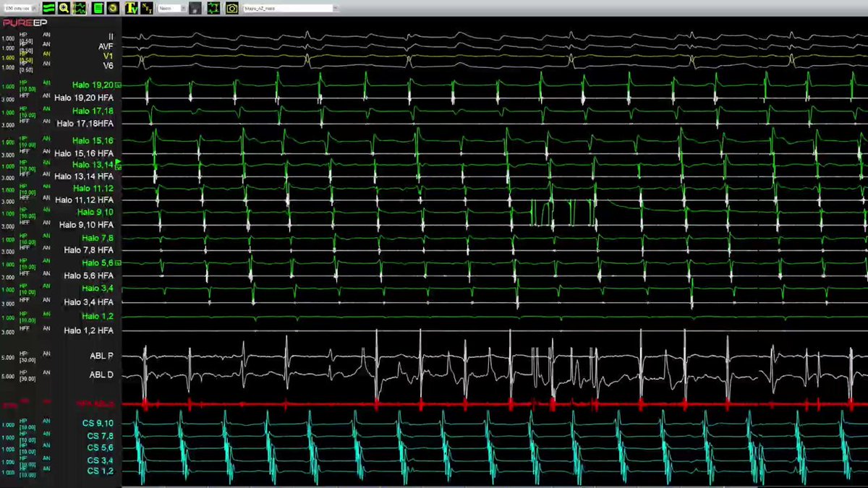Click the gain value of ABL P channel
The image size is (868, 488).
pyautogui.click(x=7, y=357)
